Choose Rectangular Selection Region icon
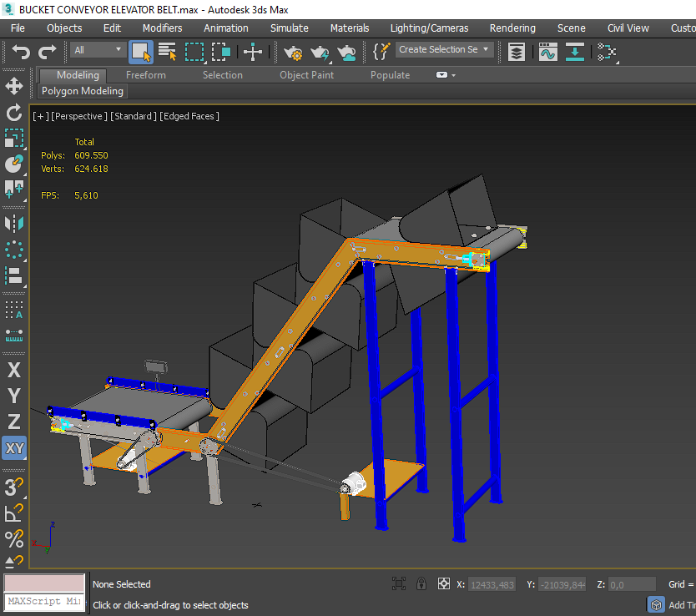This screenshot has height=616, width=696. 194,52
